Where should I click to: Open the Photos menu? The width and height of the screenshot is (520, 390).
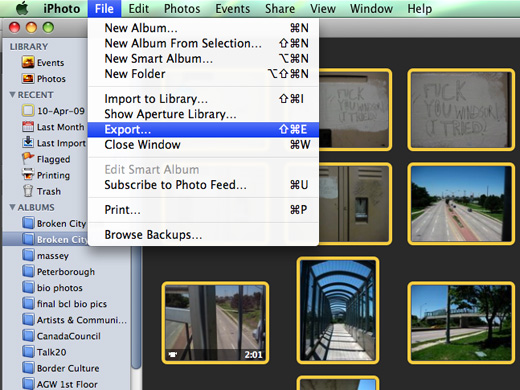pyautogui.click(x=182, y=9)
